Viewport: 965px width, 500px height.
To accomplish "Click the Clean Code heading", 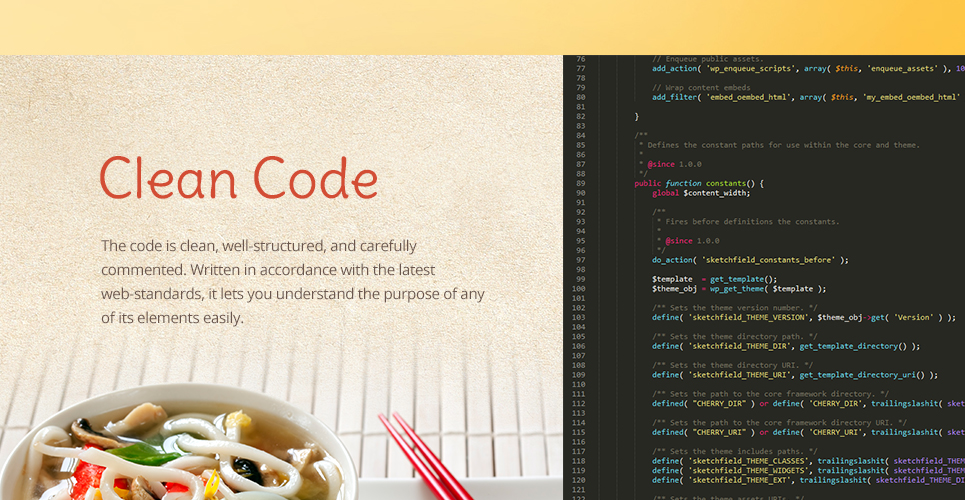I will [x=239, y=177].
